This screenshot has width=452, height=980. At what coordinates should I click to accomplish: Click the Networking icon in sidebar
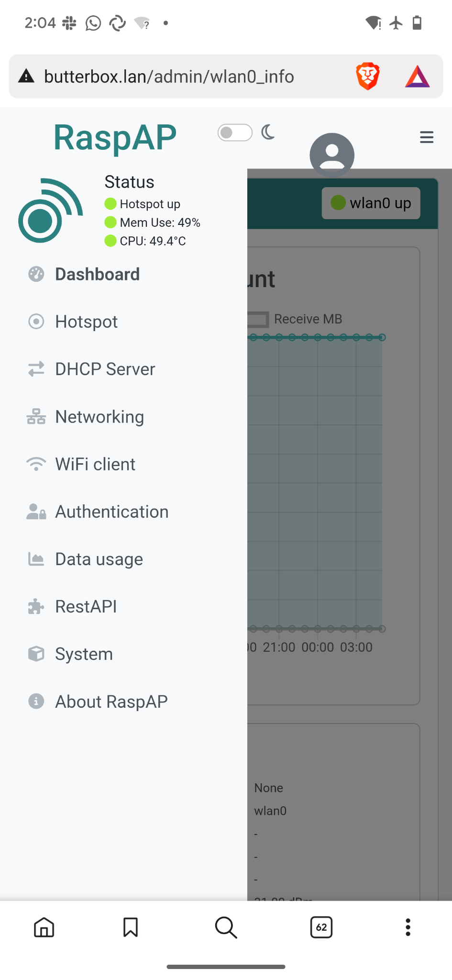click(x=36, y=417)
